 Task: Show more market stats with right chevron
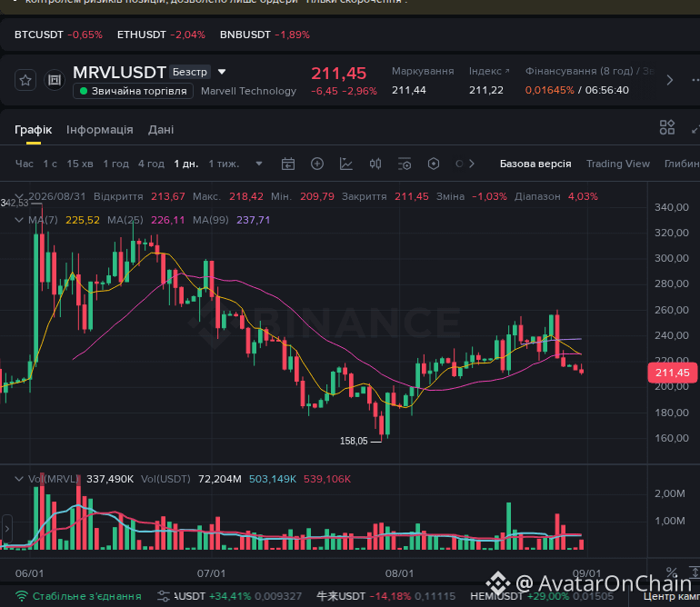pyautogui.click(x=670, y=80)
